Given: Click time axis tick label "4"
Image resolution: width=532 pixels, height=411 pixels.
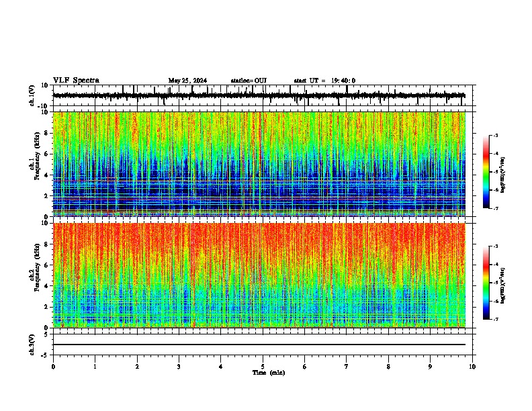Looking at the screenshot, I should (x=221, y=367).
